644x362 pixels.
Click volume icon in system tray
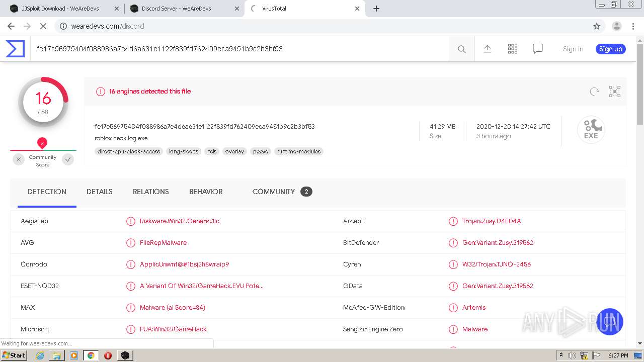pyautogui.click(x=572, y=355)
